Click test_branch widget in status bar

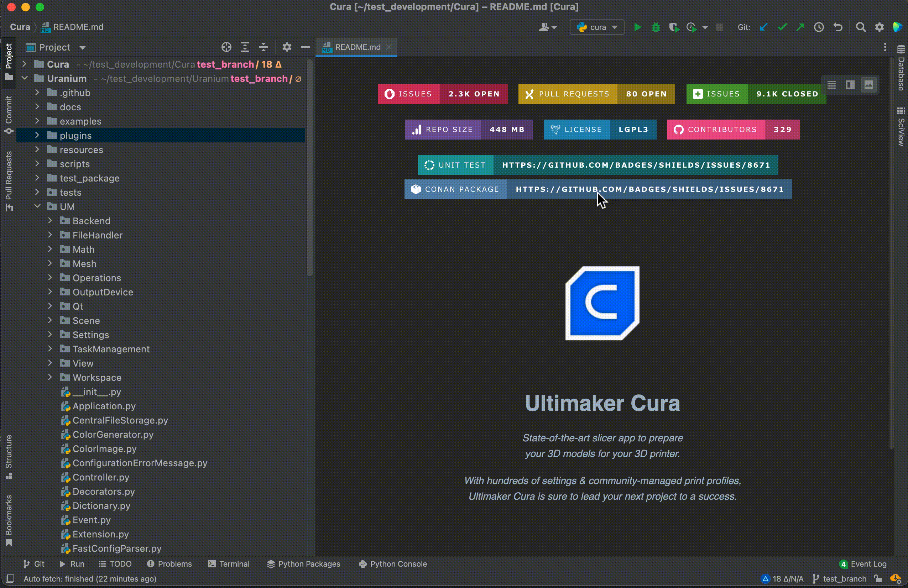pyautogui.click(x=840, y=578)
